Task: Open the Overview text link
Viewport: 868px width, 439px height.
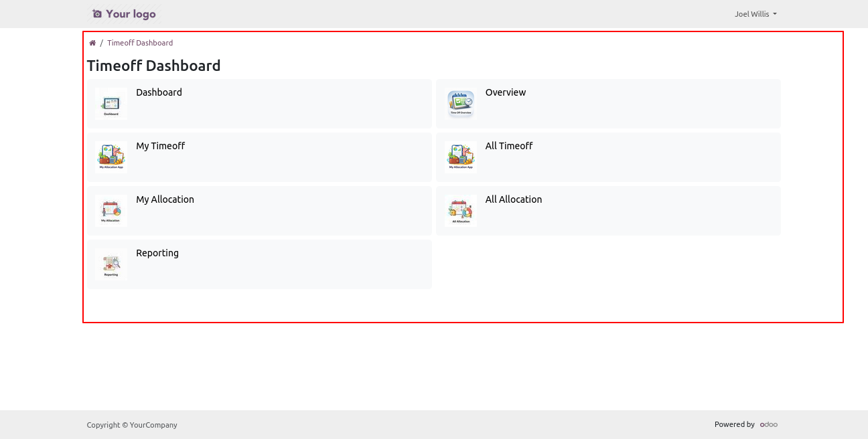Action: (x=506, y=92)
